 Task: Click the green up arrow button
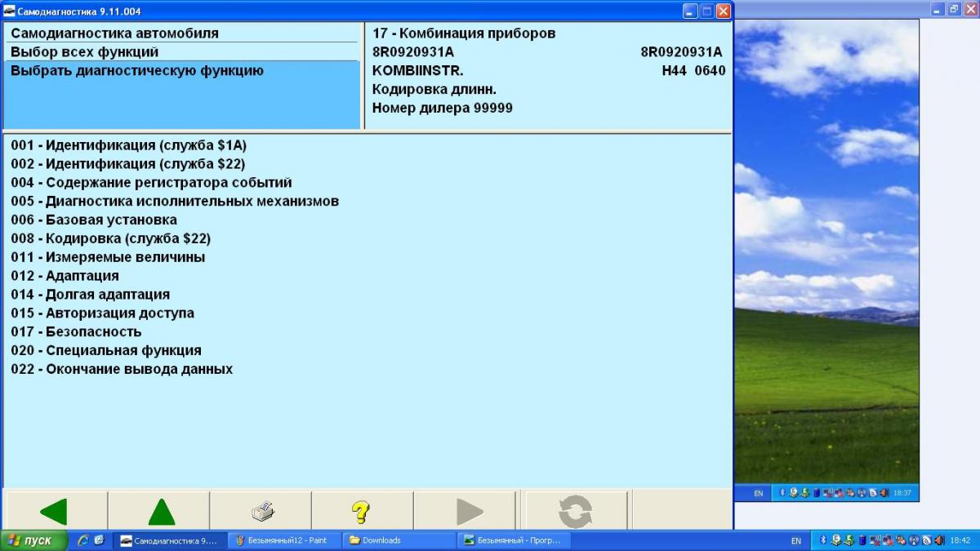[x=158, y=511]
